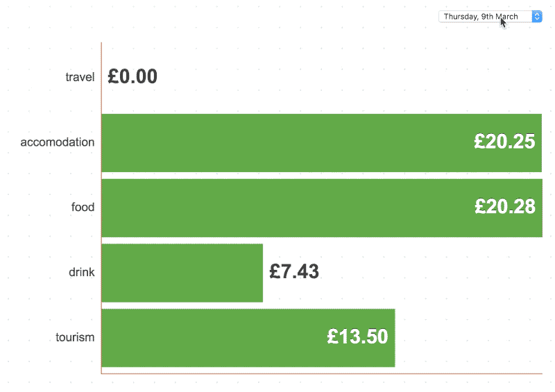Click the £7.43 amount label
Viewport: 555px width, 392px height.
pos(294,271)
